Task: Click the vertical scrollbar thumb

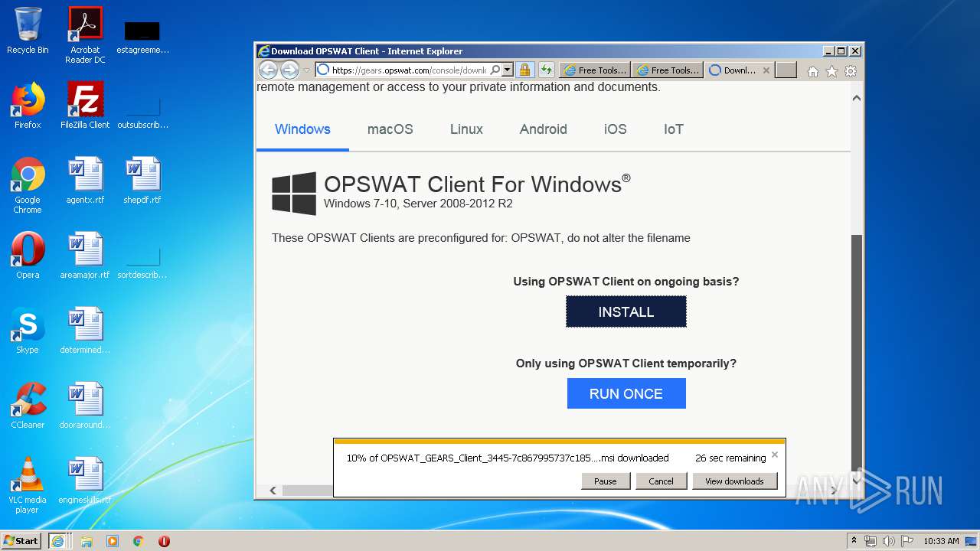Action: tap(857, 352)
